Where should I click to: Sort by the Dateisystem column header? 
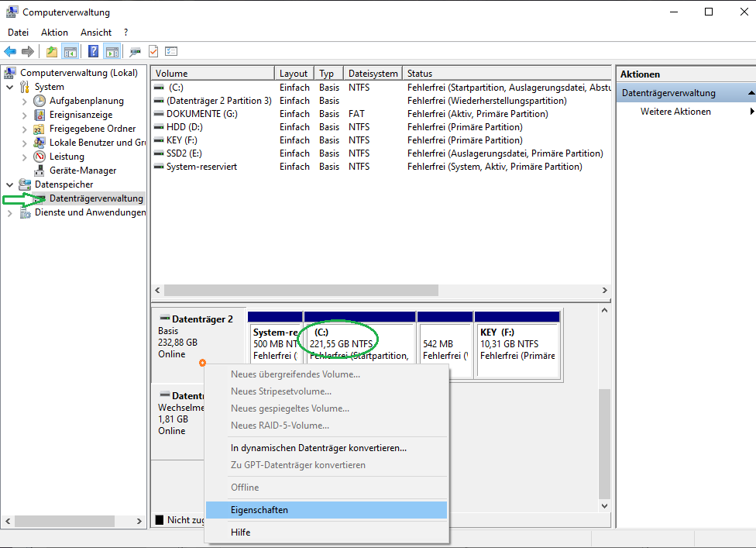373,74
